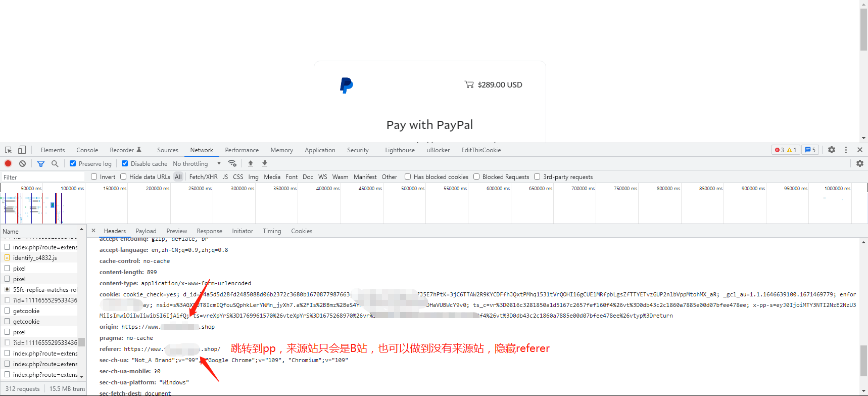Open the Cookies tab of the request
This screenshot has height=396, width=868.
coord(302,231)
